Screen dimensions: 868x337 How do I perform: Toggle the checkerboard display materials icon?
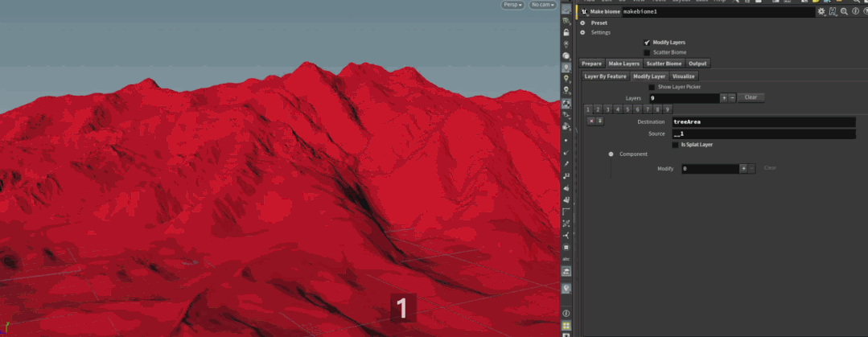pyautogui.click(x=566, y=104)
